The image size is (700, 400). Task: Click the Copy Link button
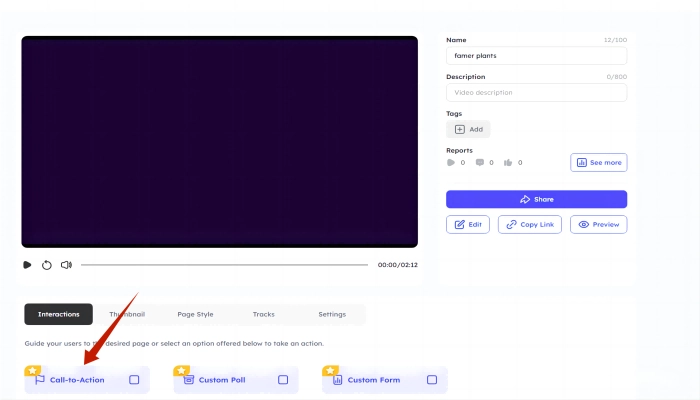coord(529,225)
